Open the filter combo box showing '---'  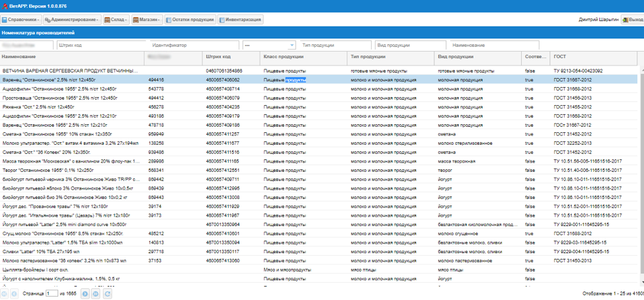coord(268,46)
